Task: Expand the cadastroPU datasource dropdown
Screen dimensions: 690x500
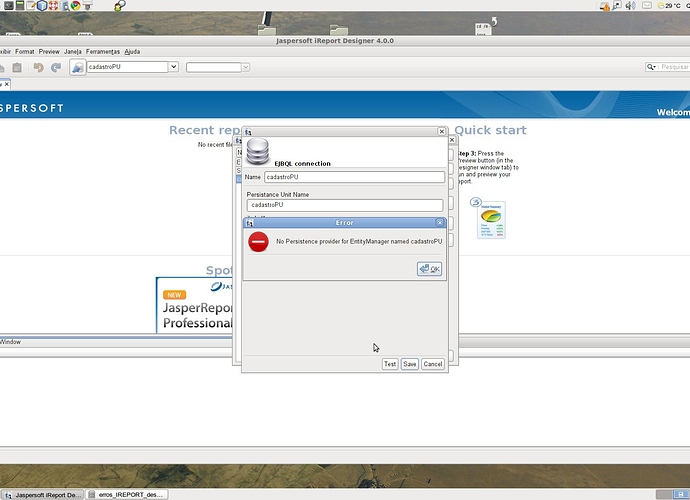Action: point(173,67)
